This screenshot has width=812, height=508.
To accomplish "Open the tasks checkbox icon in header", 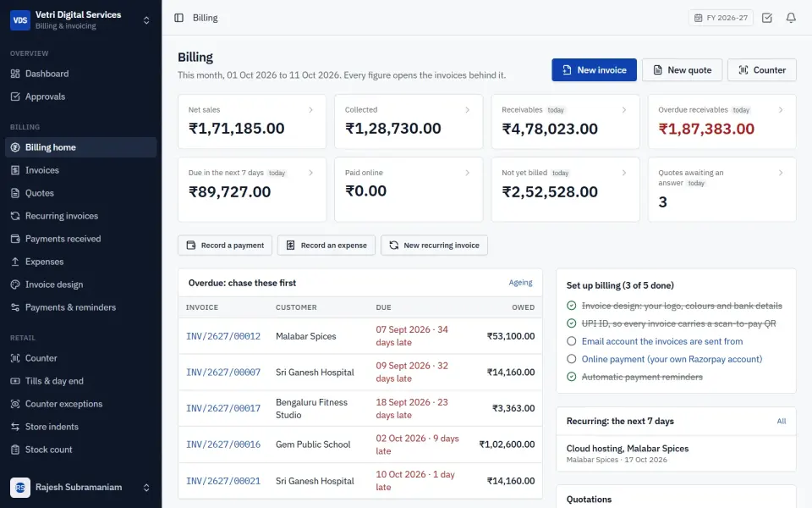I will [x=767, y=18].
